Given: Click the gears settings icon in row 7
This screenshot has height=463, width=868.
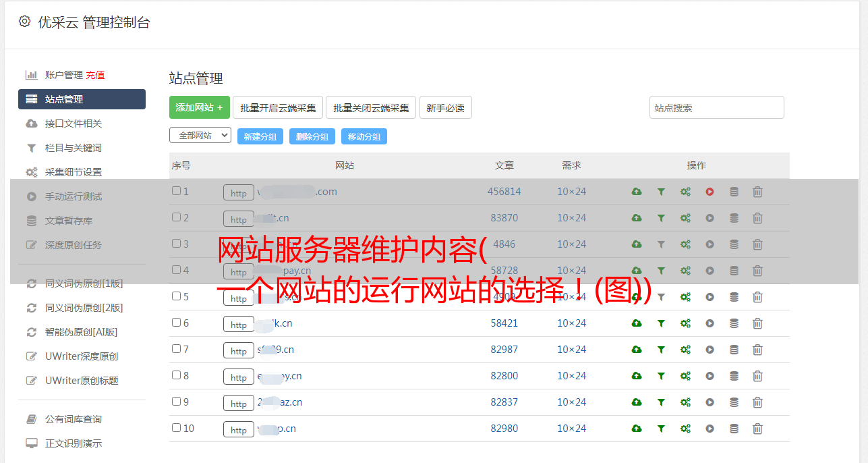Looking at the screenshot, I should pos(685,350).
